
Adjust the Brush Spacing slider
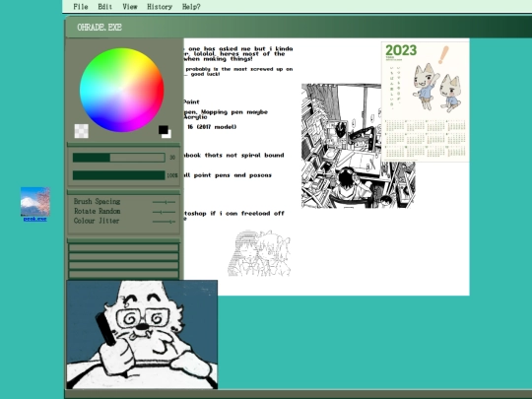tap(164, 202)
